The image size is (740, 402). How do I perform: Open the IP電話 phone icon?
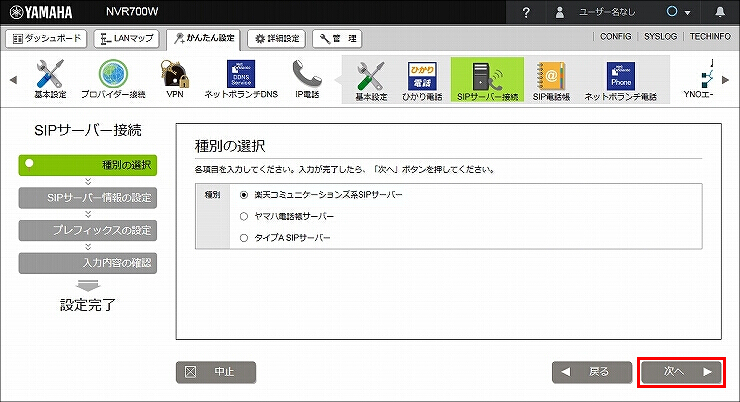tap(307, 78)
